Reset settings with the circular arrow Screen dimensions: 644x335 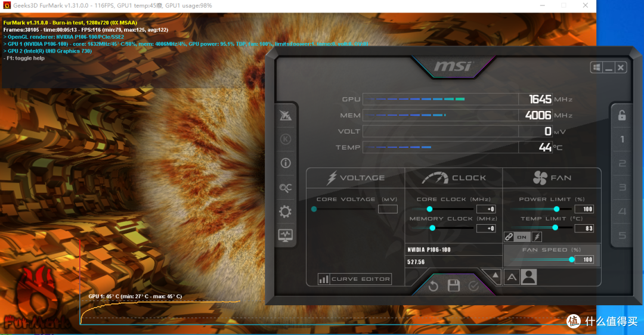pyautogui.click(x=434, y=286)
